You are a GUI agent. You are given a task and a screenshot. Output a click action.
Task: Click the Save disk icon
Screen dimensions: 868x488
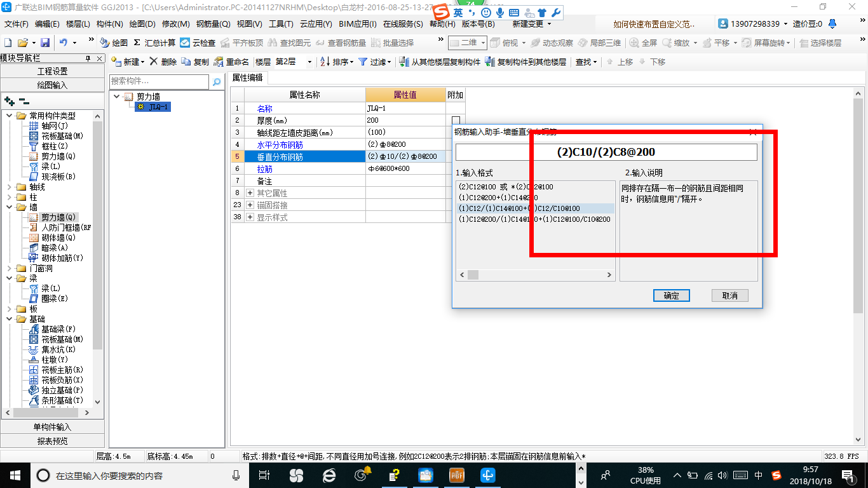point(45,43)
